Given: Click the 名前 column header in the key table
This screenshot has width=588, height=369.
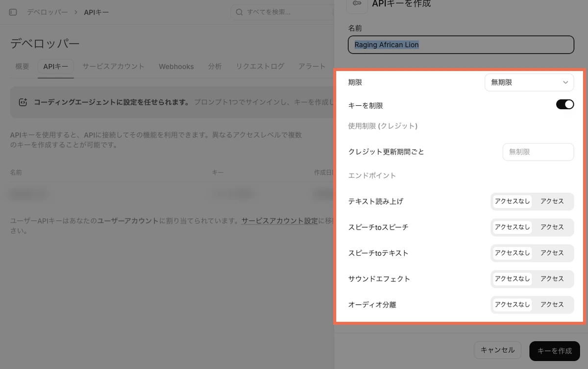Looking at the screenshot, I should click(16, 172).
